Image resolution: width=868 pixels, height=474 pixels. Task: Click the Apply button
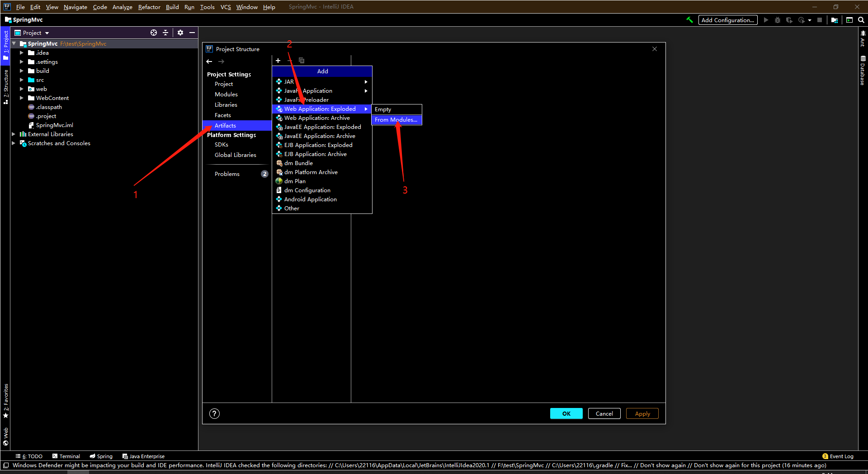click(x=642, y=413)
